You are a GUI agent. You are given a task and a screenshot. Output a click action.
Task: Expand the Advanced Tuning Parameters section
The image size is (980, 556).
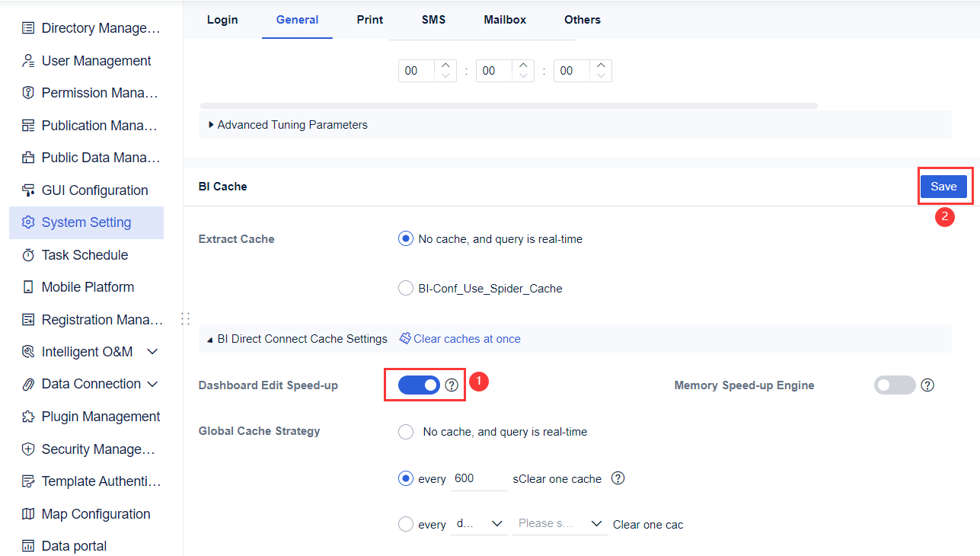289,123
